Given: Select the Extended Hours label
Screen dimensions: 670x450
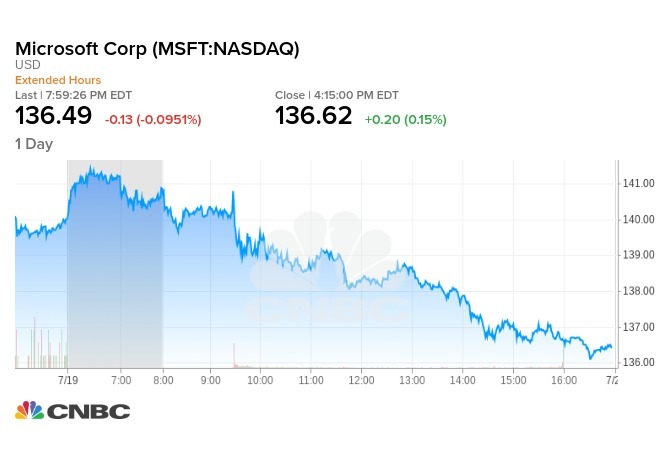Looking at the screenshot, I should 58,80.
